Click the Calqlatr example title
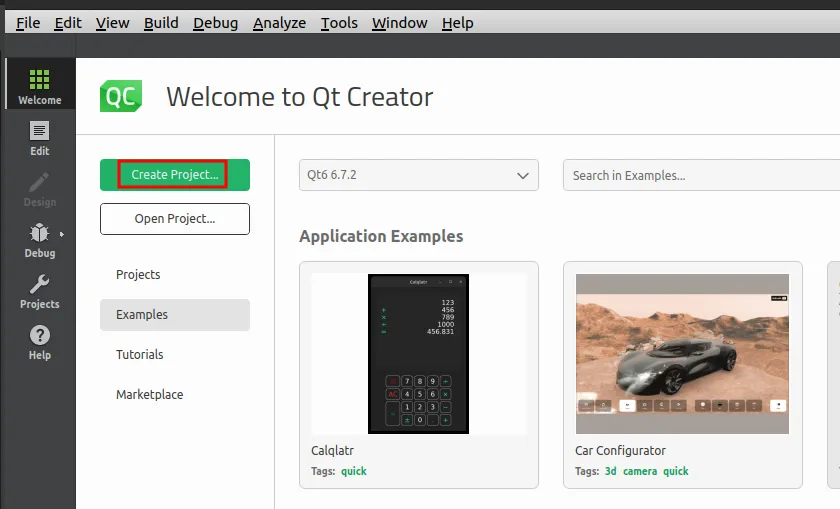Image resolution: width=840 pixels, height=509 pixels. pyautogui.click(x=332, y=451)
